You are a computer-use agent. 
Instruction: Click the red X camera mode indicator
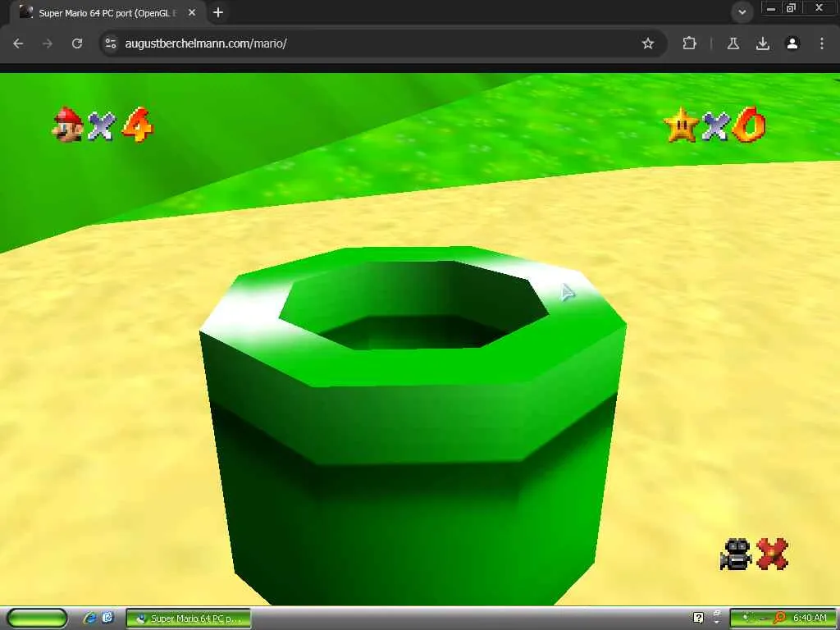coord(772,554)
